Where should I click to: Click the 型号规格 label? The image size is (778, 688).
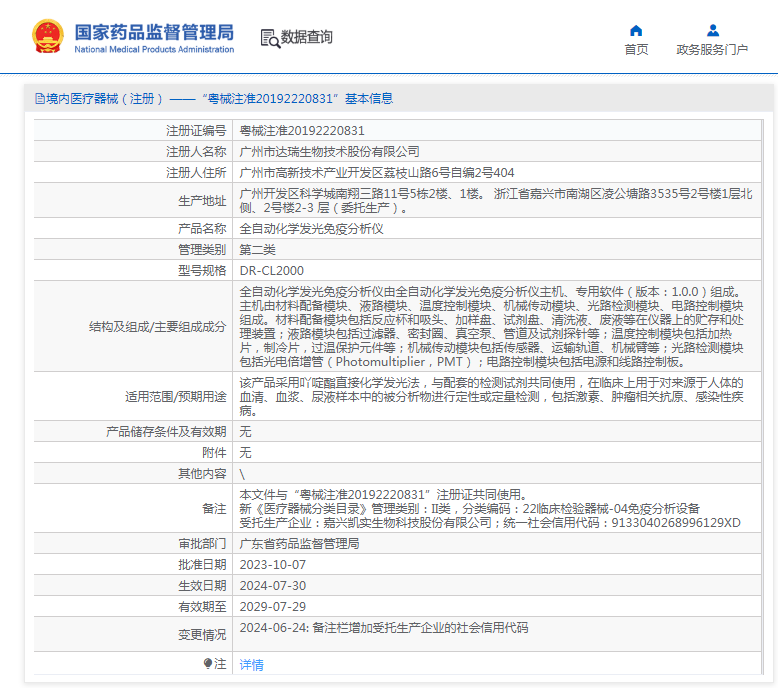click(202, 271)
